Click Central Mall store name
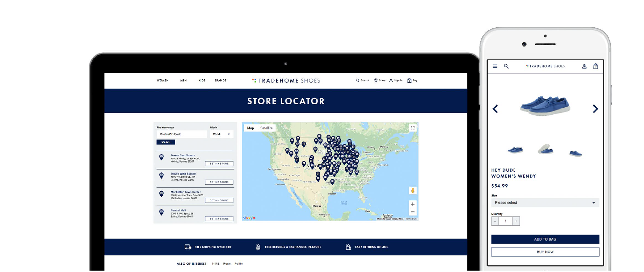This screenshot has width=644, height=272. [178, 210]
